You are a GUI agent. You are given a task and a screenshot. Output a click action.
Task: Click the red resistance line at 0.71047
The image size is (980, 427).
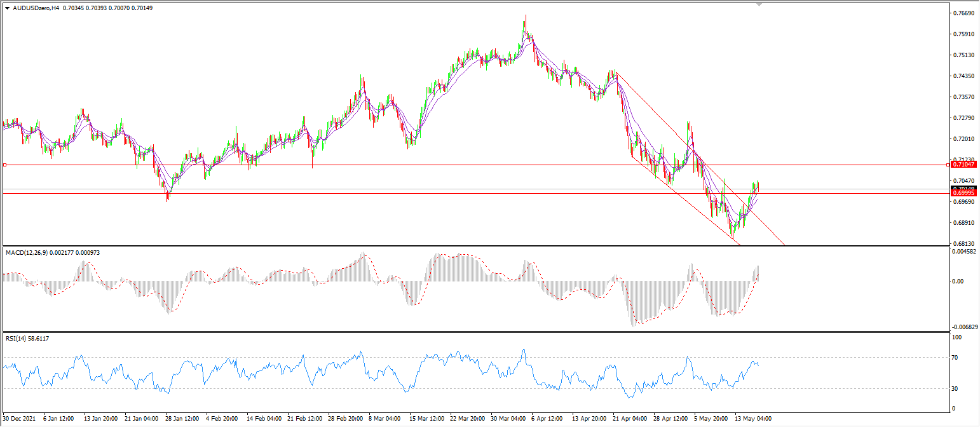(381, 165)
